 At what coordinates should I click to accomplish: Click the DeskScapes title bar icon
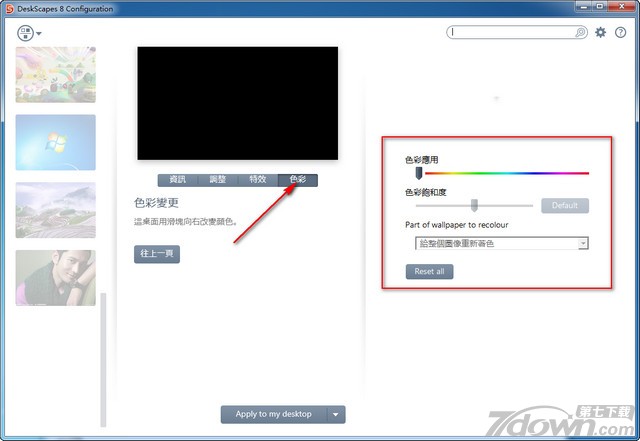point(9,9)
